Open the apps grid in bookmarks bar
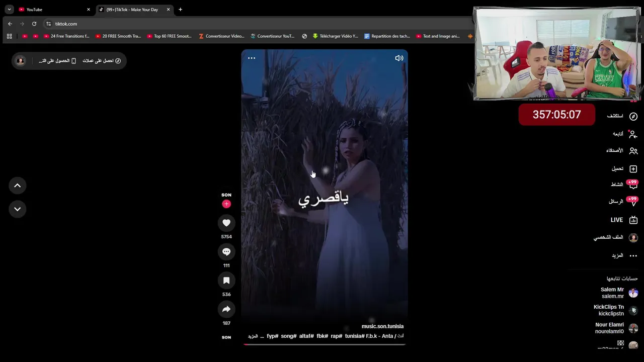644x362 pixels. point(9,36)
